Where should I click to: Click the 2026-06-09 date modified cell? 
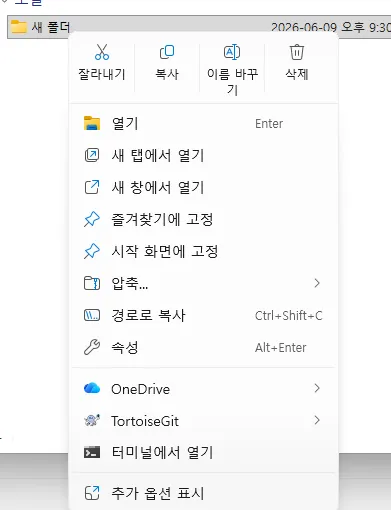(331, 27)
